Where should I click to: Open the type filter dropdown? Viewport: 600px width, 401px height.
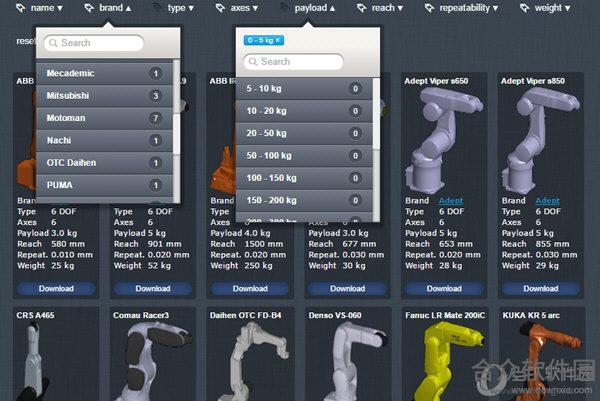click(x=181, y=8)
